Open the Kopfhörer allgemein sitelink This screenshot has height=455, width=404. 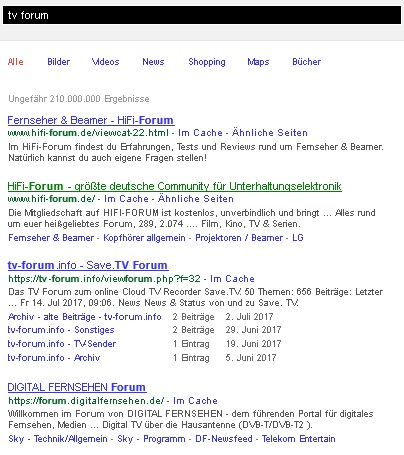click(144, 238)
